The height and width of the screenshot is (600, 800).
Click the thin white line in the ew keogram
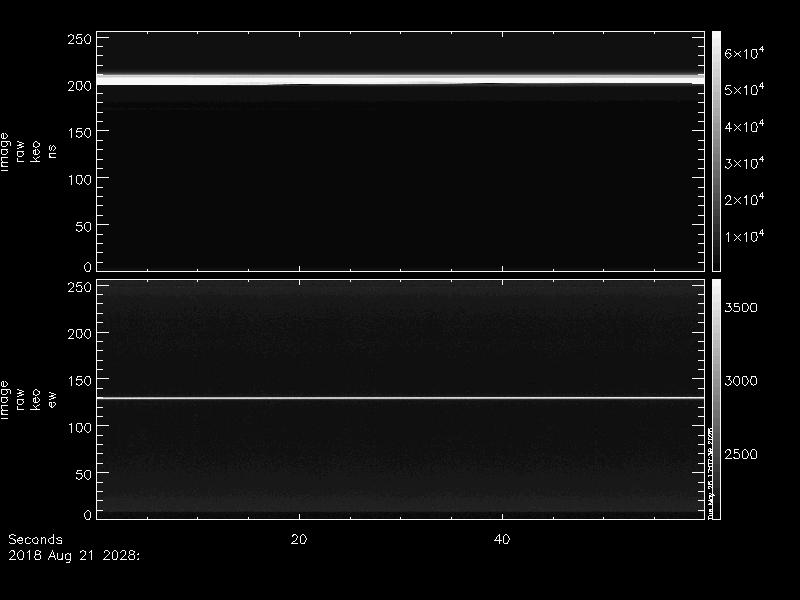pos(401,397)
